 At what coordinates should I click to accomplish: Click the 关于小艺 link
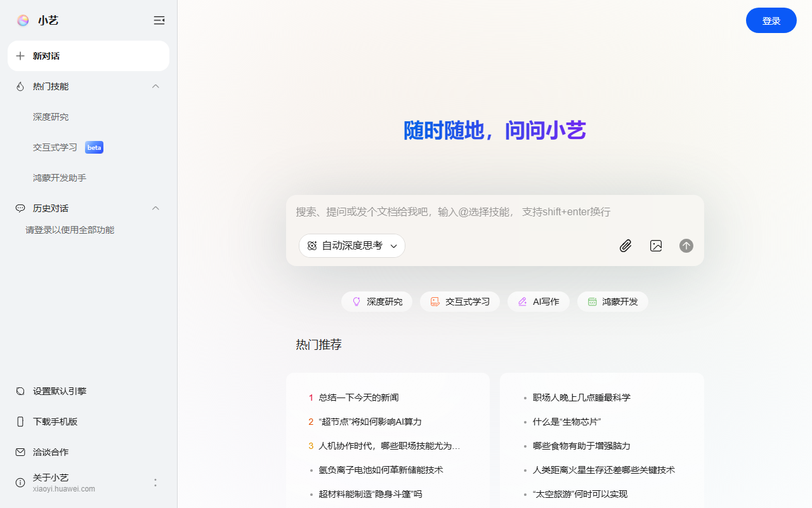(51, 478)
